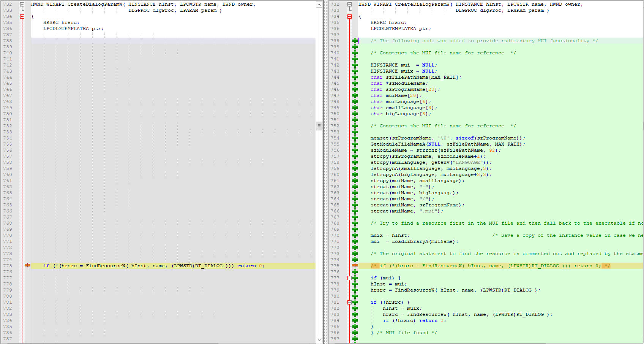
Task: Collapse the 'if (mui) {' block fold marker
Action: pyautogui.click(x=349, y=278)
